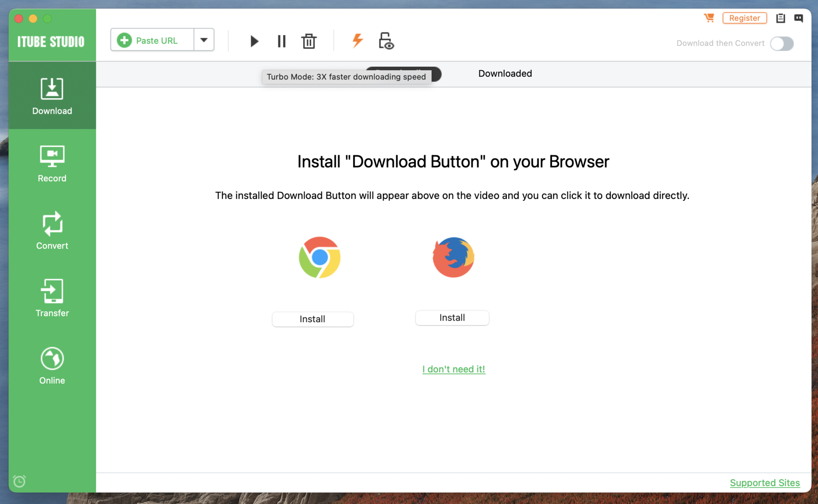Screen dimensions: 818x504
Task: Select the Downloading tab
Action: click(x=403, y=73)
